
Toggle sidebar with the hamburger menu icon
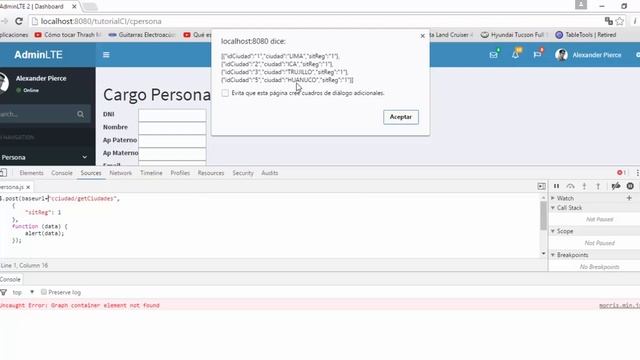coord(106,55)
